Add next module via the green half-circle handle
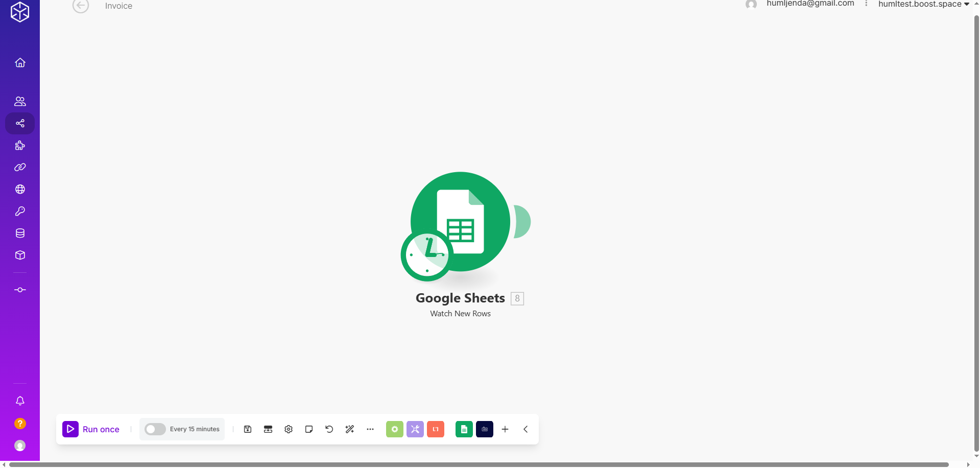The image size is (980, 468). click(522, 221)
